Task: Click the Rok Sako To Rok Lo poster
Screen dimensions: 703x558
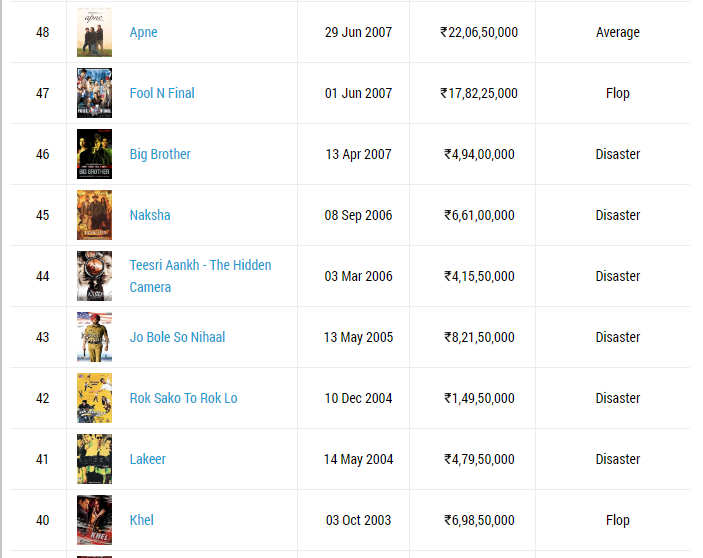Action: [x=94, y=398]
